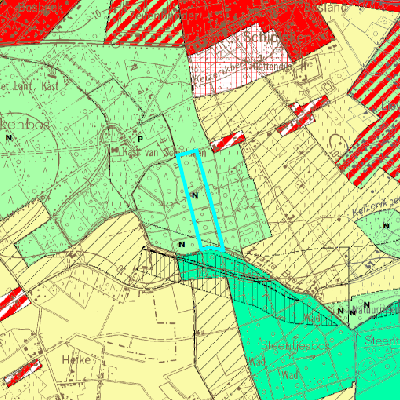The width and height of the screenshot is (400, 400).
Task: Click the Keizerik street label
Action: [x=376, y=206]
